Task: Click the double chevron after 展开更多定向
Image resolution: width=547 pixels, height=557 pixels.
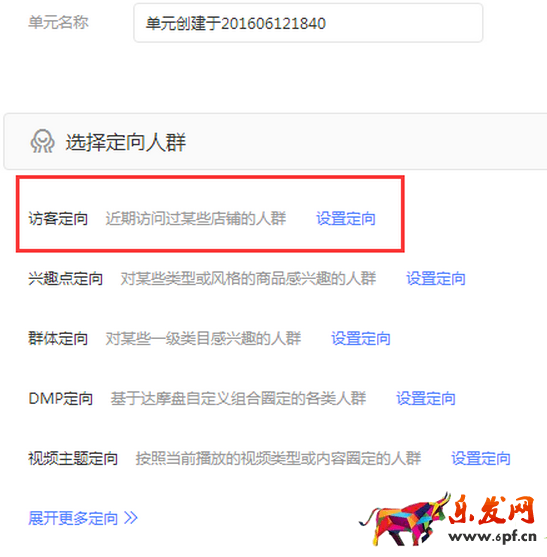Action: [x=131, y=518]
